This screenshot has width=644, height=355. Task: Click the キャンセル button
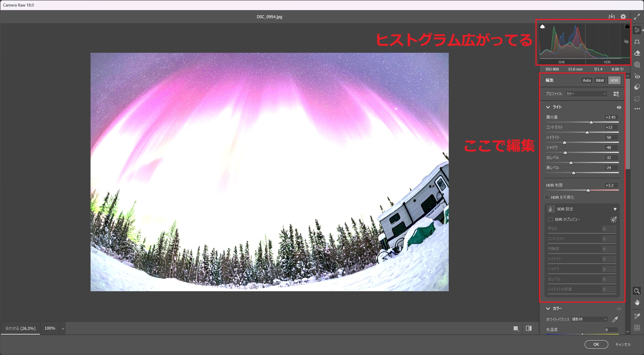pyautogui.click(x=624, y=344)
